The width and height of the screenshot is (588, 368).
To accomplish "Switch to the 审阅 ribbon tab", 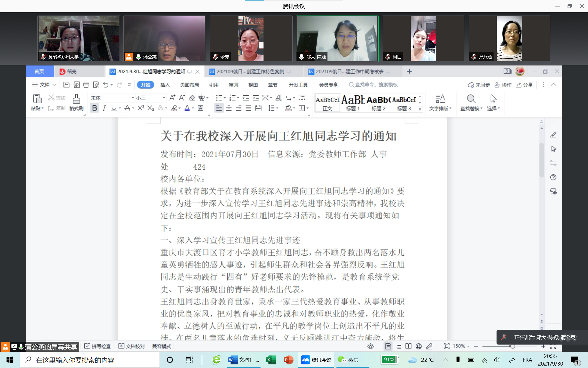I will (234, 85).
